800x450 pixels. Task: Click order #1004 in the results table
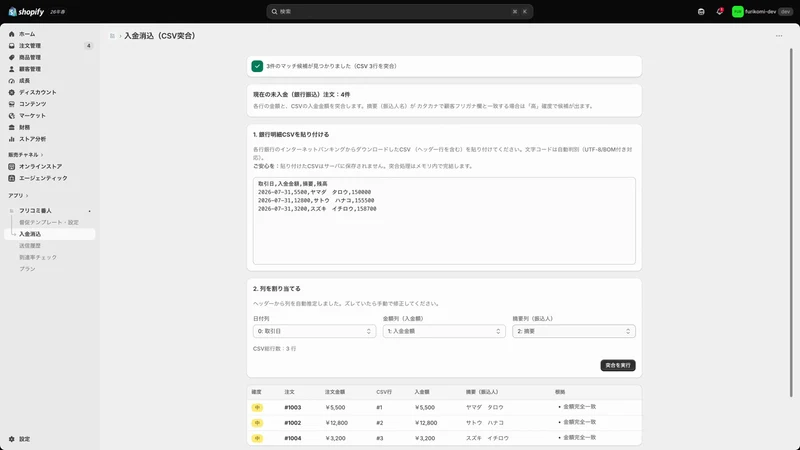point(293,438)
